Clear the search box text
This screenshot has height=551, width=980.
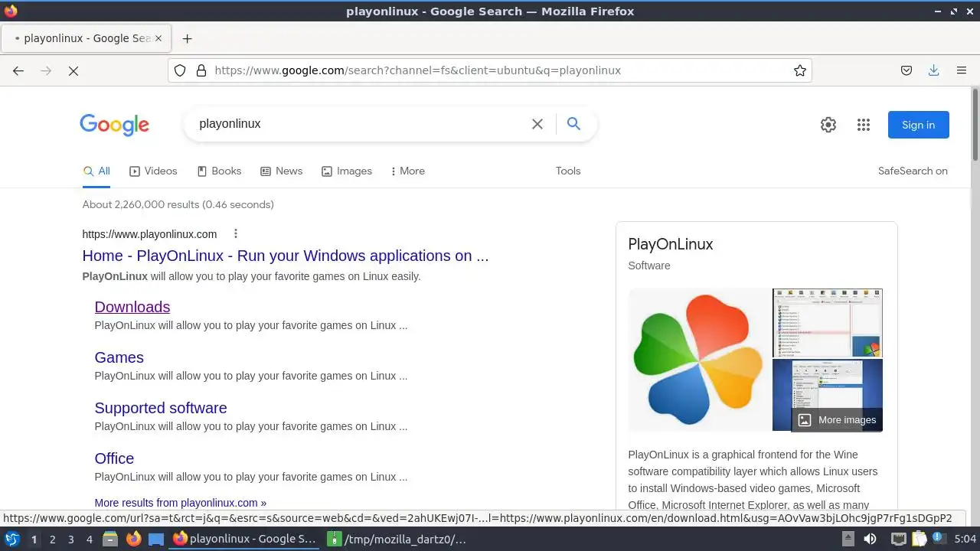(x=537, y=124)
